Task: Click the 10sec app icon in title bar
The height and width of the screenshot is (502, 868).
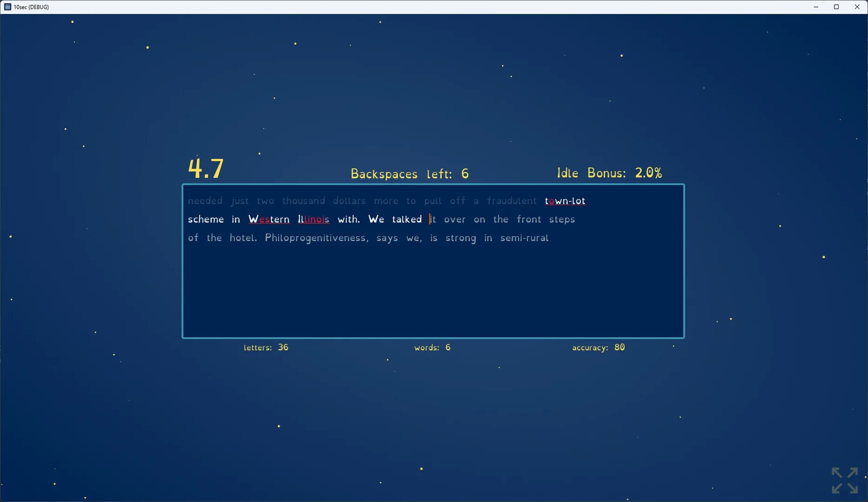Action: pyautogui.click(x=7, y=7)
